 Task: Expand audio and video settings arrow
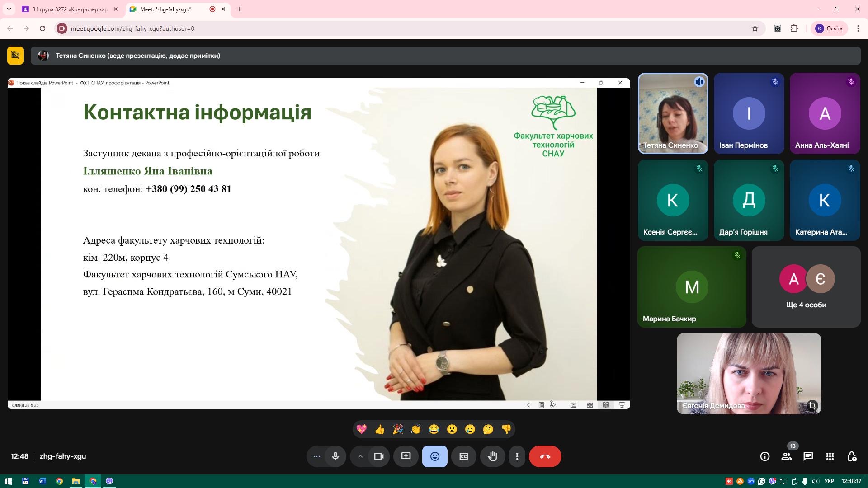pos(360,456)
